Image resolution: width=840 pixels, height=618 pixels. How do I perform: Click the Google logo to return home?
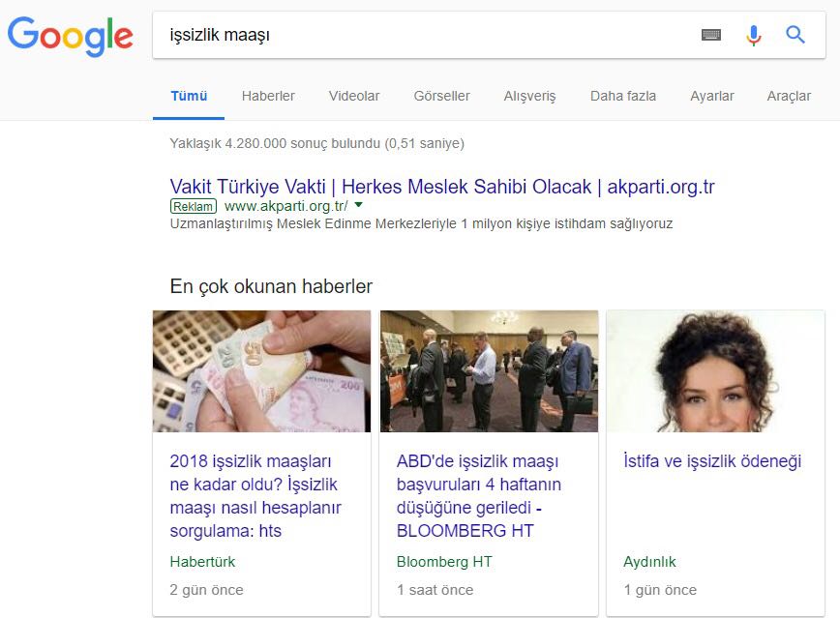tap(69, 36)
